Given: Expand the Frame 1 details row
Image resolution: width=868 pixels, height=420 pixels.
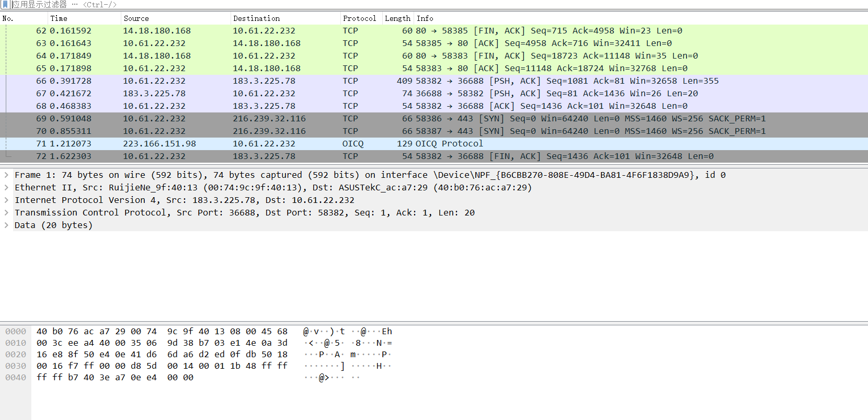Looking at the screenshot, I should tap(6, 175).
